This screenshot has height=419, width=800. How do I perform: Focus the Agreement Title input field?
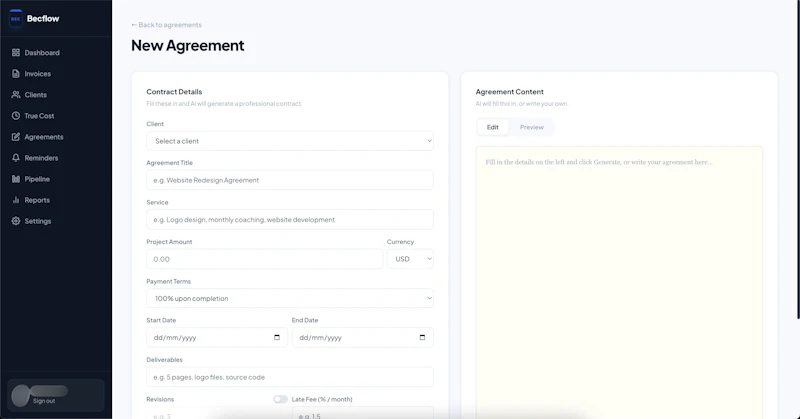coord(290,180)
